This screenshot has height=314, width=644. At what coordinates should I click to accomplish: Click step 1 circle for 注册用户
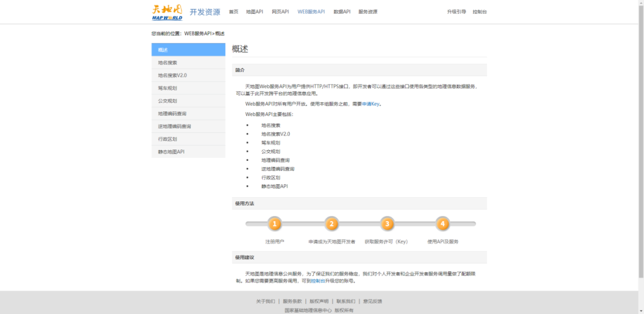click(275, 223)
